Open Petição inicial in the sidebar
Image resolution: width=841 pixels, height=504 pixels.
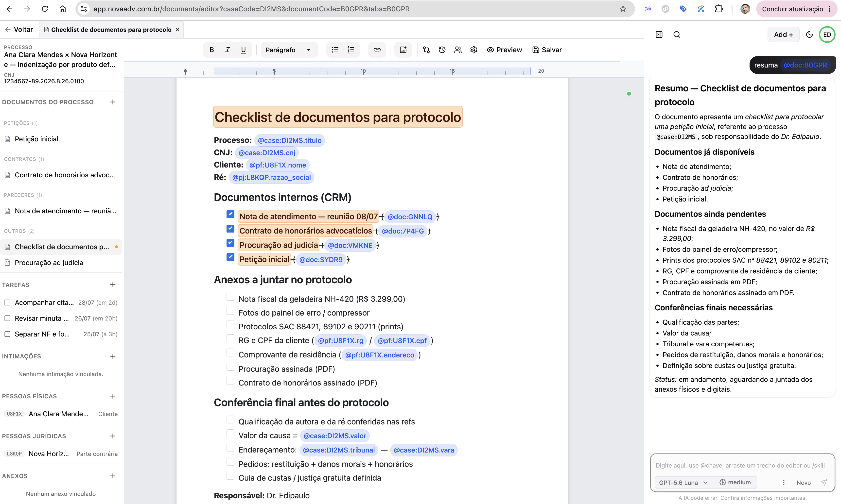[61, 139]
